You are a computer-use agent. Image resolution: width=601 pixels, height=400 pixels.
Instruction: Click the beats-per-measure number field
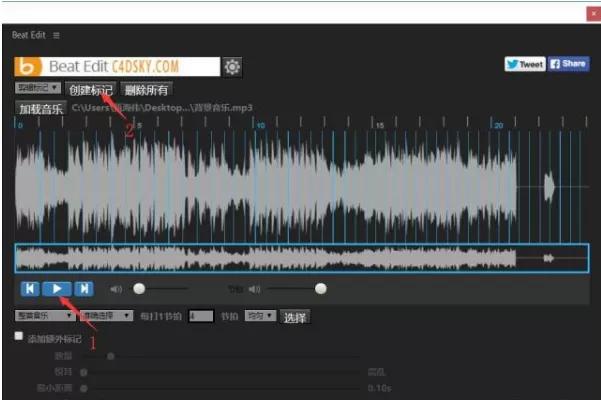coord(201,316)
